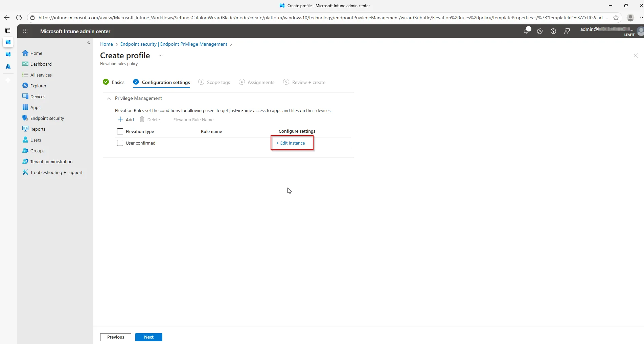Click the plus icon in browser sidebar
The image size is (644, 344).
(8, 80)
